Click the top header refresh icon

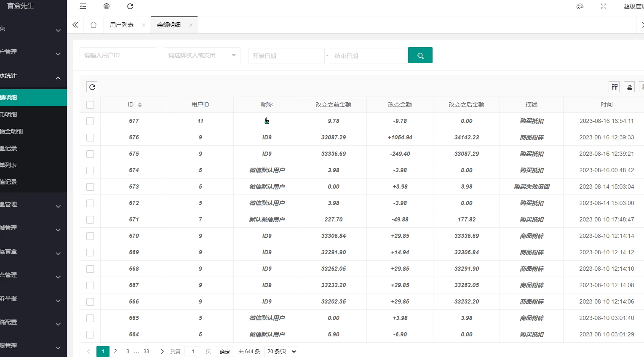130,6
